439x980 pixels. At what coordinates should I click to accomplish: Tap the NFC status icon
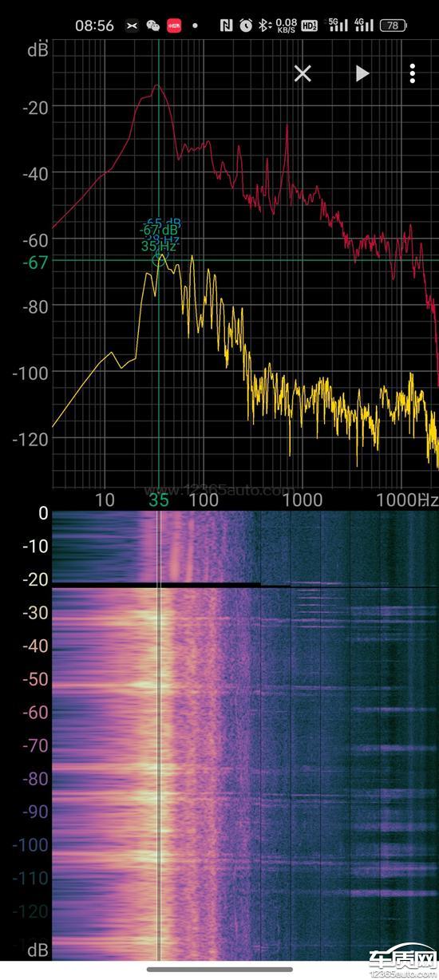(x=227, y=26)
